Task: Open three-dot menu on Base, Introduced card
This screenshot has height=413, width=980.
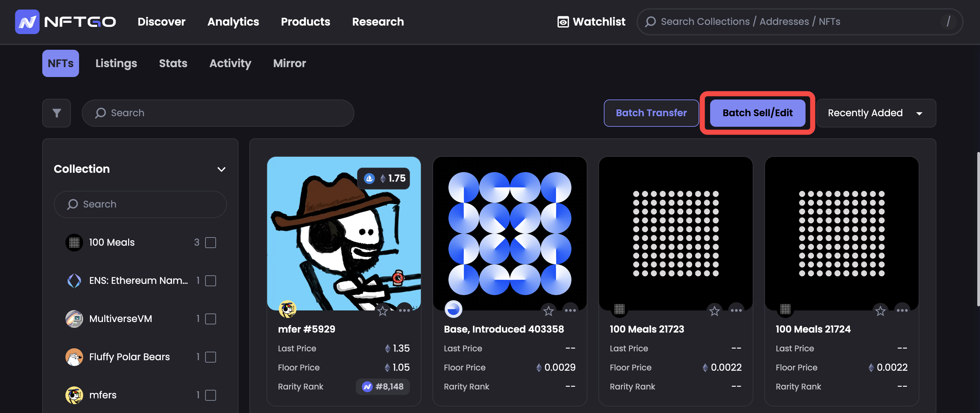Action: pos(570,310)
